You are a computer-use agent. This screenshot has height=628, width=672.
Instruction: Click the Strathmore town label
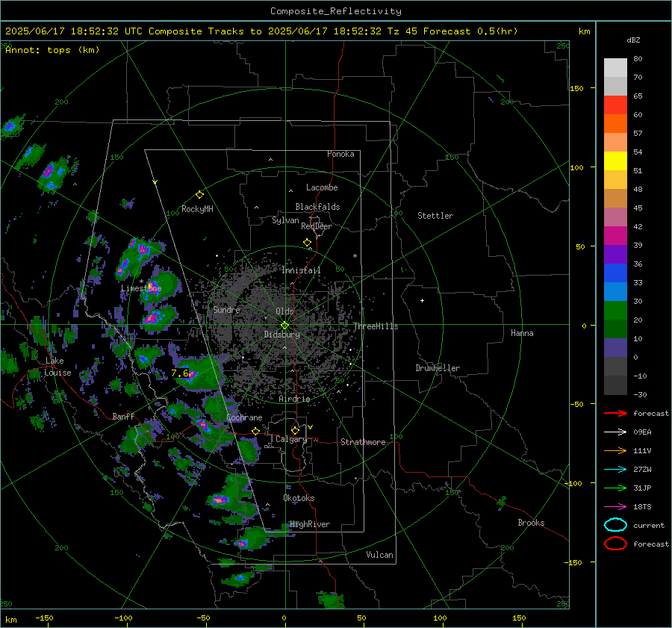(x=364, y=442)
